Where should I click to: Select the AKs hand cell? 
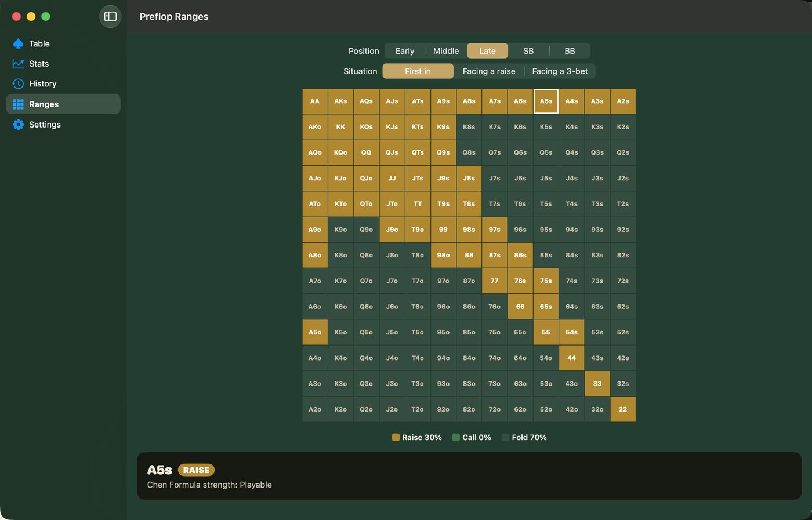340,101
